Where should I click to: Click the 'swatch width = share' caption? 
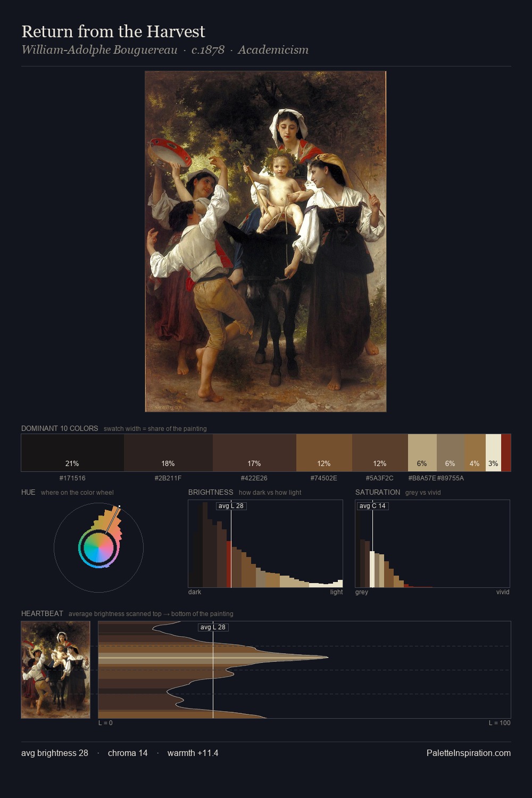click(155, 429)
